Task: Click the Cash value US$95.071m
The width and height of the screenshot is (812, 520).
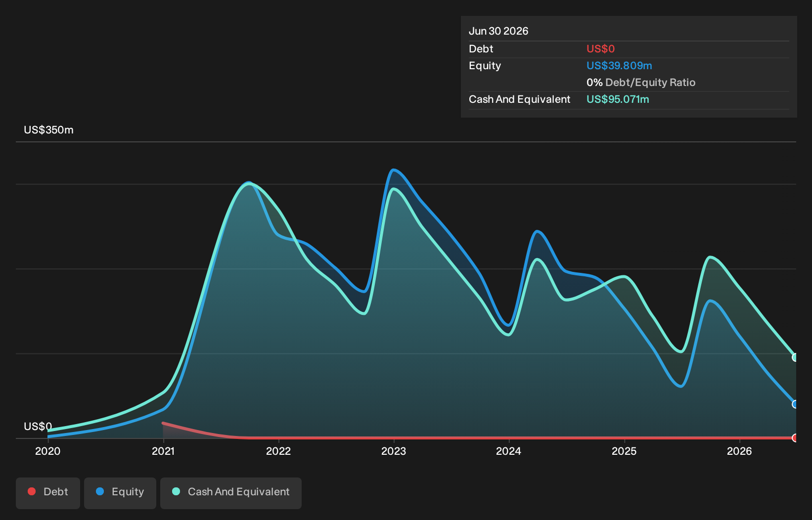Action: tap(618, 99)
